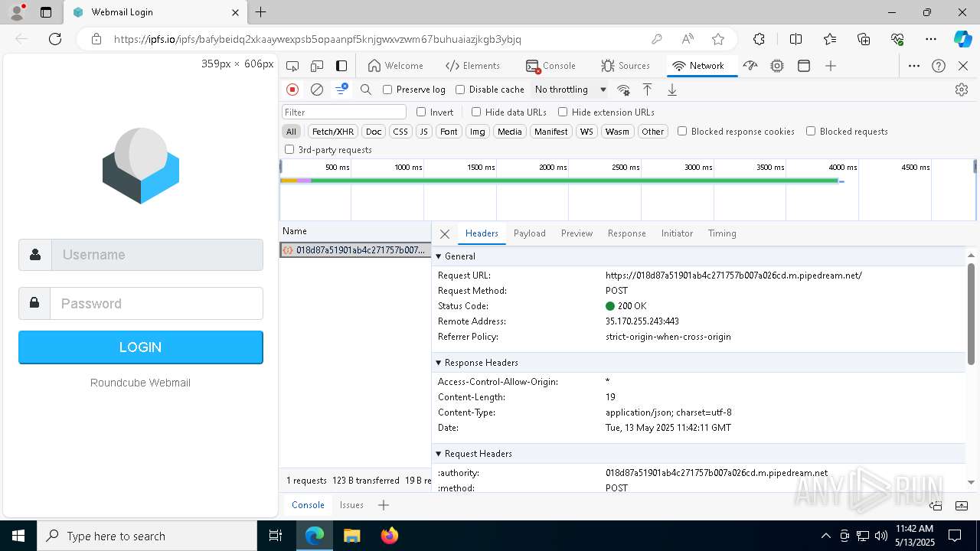This screenshot has width=980, height=551.
Task: Clear the network log
Action: pos(317,90)
